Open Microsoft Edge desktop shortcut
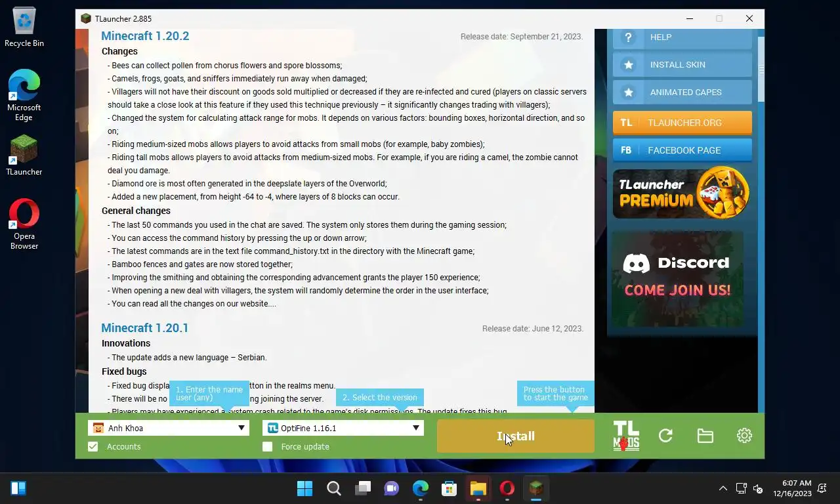The width and height of the screenshot is (840, 504). [x=24, y=96]
